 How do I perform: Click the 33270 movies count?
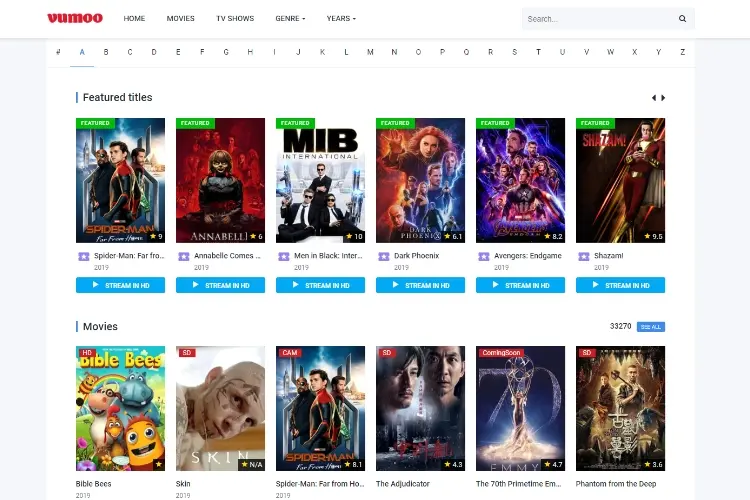pyautogui.click(x=620, y=326)
